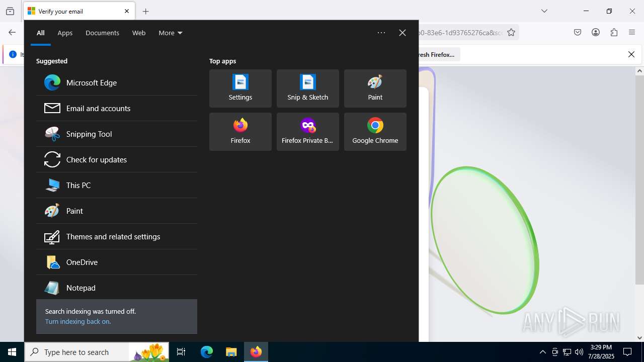This screenshot has height=362, width=644.
Task: Open Settings tile in Top apps
Action: [x=240, y=88]
